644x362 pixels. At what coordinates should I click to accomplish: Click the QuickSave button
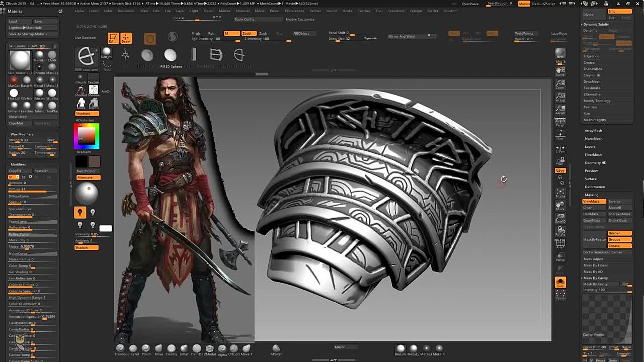(470, 4)
